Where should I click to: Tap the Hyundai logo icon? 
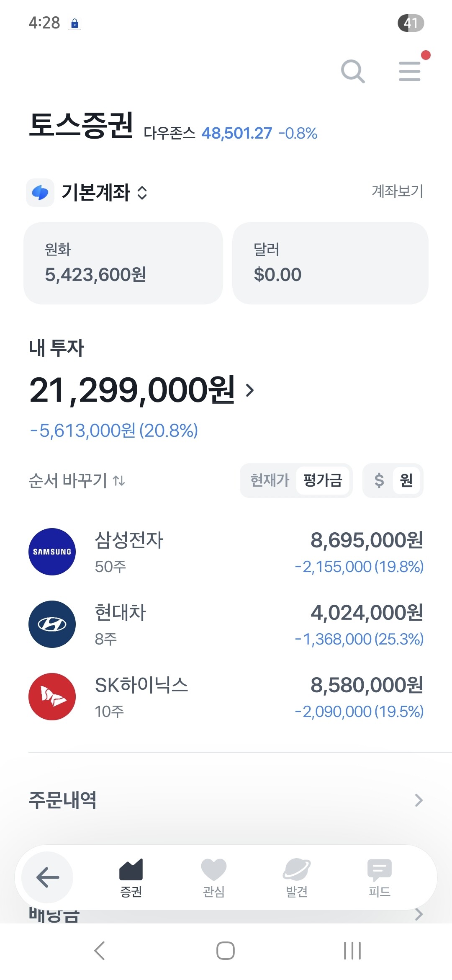[52, 624]
